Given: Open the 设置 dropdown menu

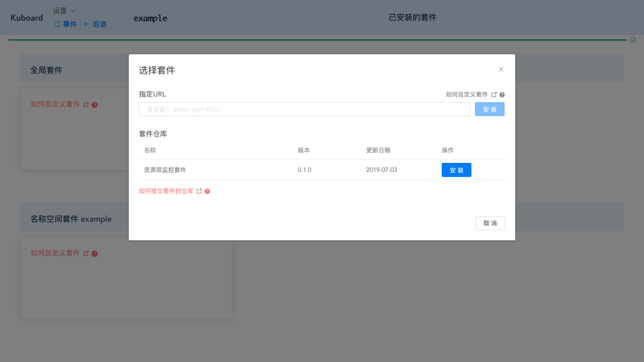Looking at the screenshot, I should 60,10.
